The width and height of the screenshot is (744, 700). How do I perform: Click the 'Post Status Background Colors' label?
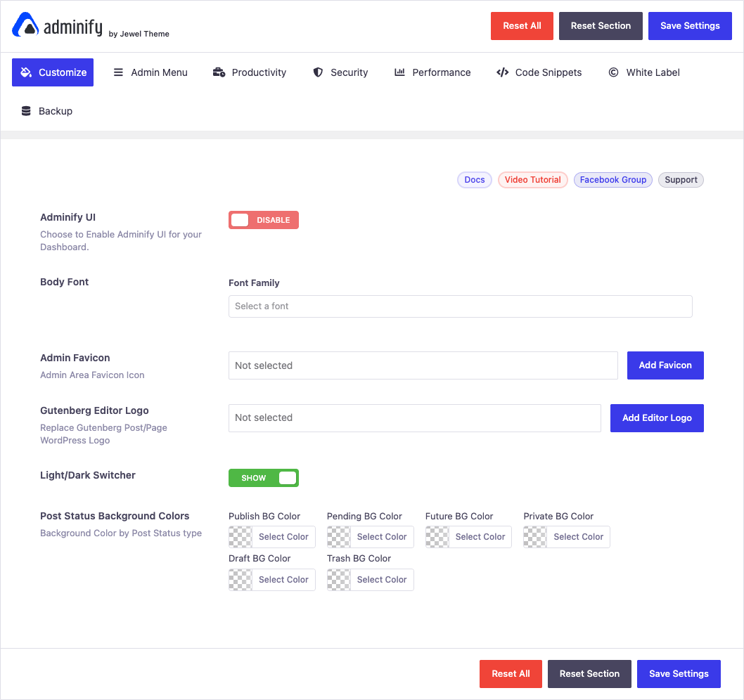pos(115,516)
